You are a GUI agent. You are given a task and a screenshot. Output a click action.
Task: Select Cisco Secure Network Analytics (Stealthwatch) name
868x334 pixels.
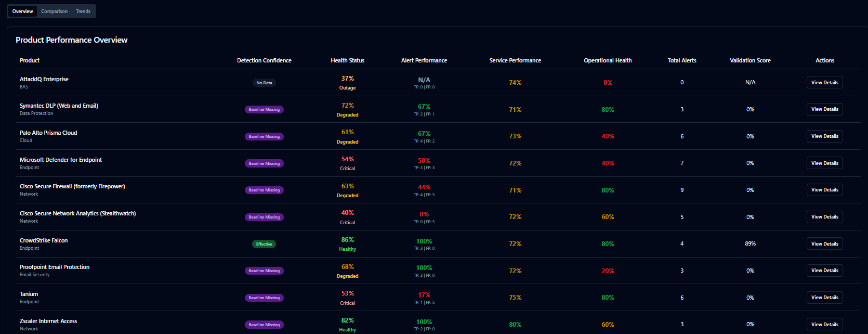pos(78,213)
